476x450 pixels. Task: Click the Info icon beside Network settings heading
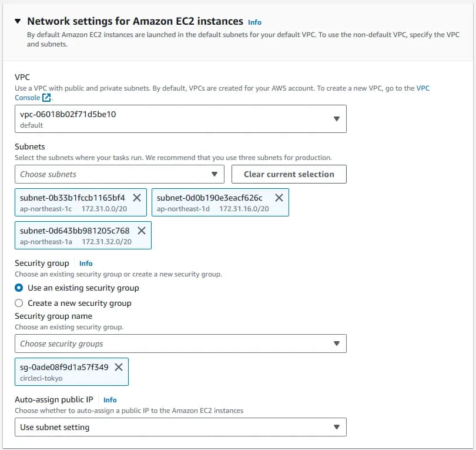(x=254, y=21)
